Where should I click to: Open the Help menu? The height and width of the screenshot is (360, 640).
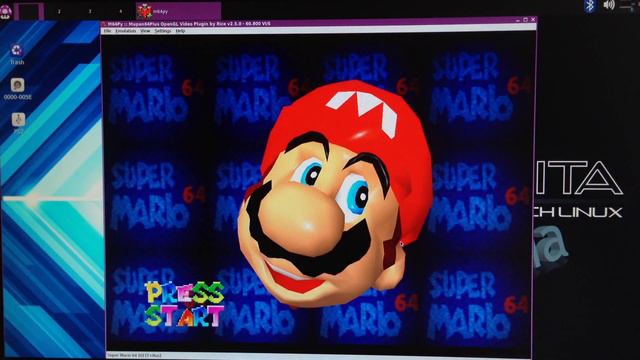pyautogui.click(x=180, y=31)
